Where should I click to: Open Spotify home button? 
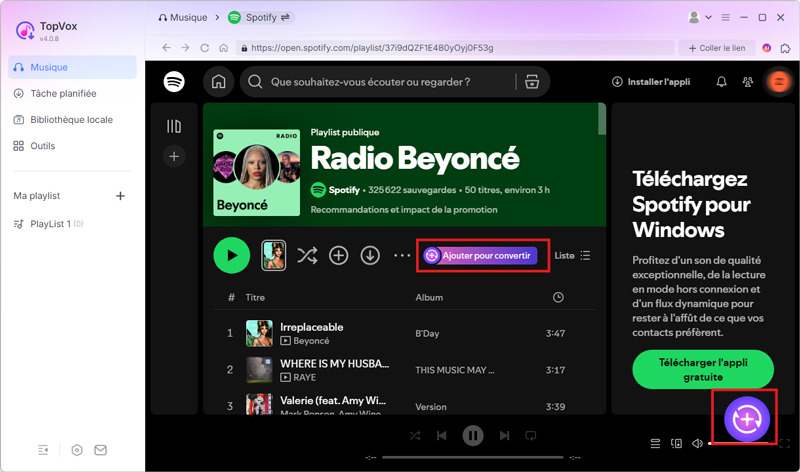pyautogui.click(x=219, y=82)
